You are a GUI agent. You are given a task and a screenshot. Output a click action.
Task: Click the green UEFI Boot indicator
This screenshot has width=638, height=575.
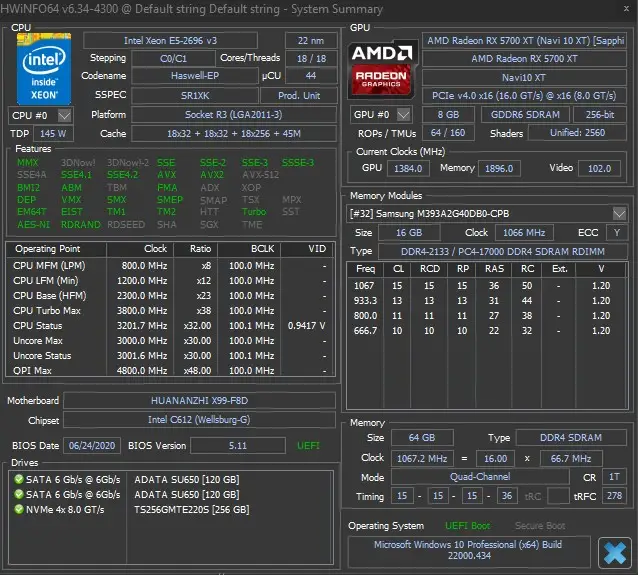468,526
